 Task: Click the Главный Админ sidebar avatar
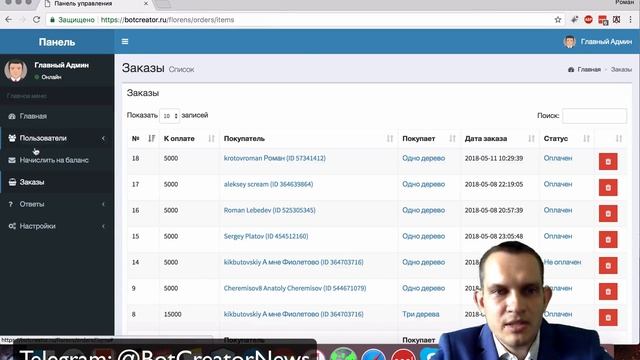tap(16, 70)
